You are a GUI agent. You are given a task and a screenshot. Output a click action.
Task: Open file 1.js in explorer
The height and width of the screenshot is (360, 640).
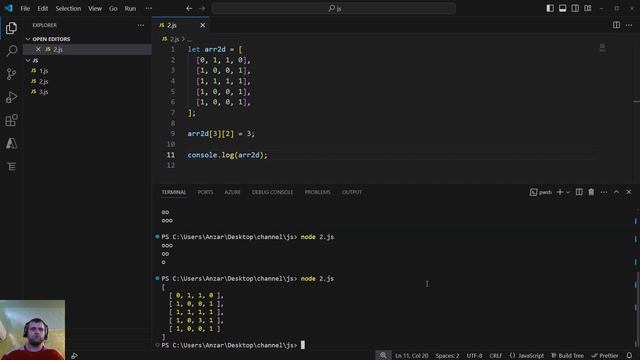44,71
